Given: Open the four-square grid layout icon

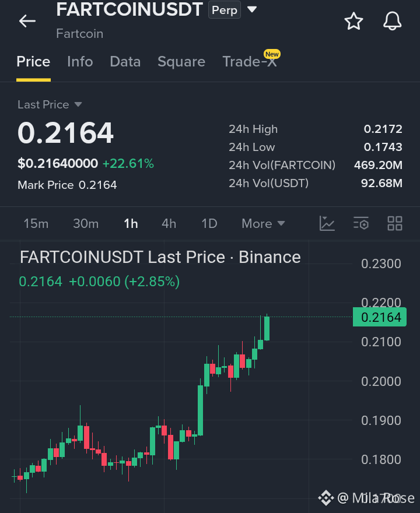Looking at the screenshot, I should pyautogui.click(x=395, y=224).
